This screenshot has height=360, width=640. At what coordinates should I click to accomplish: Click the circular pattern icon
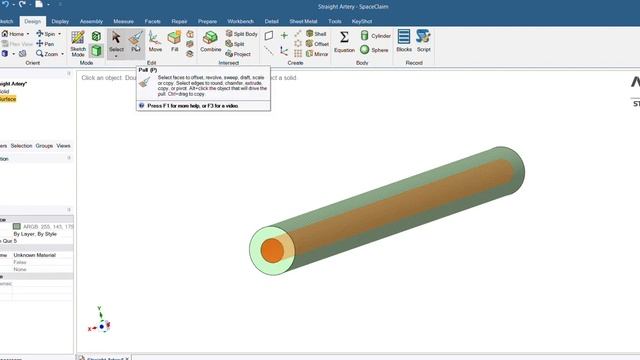pos(298,44)
